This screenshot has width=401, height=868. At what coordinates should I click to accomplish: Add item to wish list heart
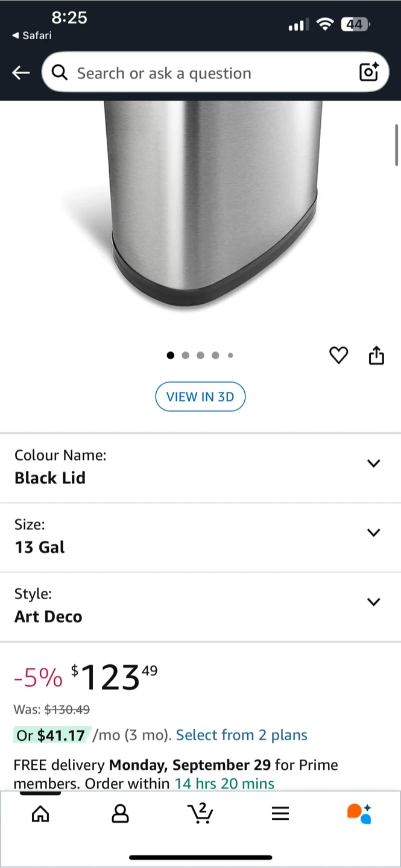[338, 356]
